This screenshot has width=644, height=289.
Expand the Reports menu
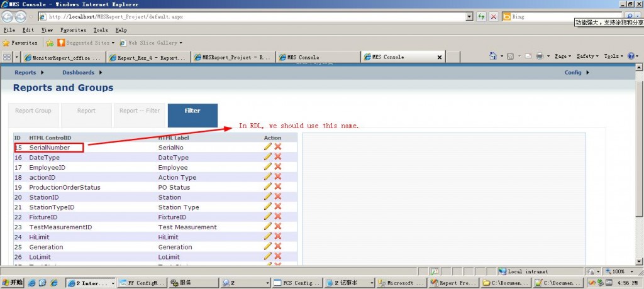29,73
